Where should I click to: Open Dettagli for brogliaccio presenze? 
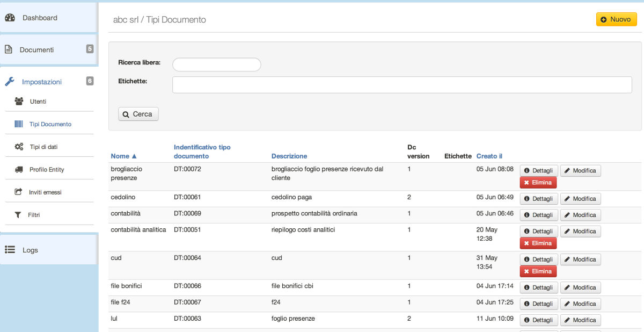[x=539, y=170]
